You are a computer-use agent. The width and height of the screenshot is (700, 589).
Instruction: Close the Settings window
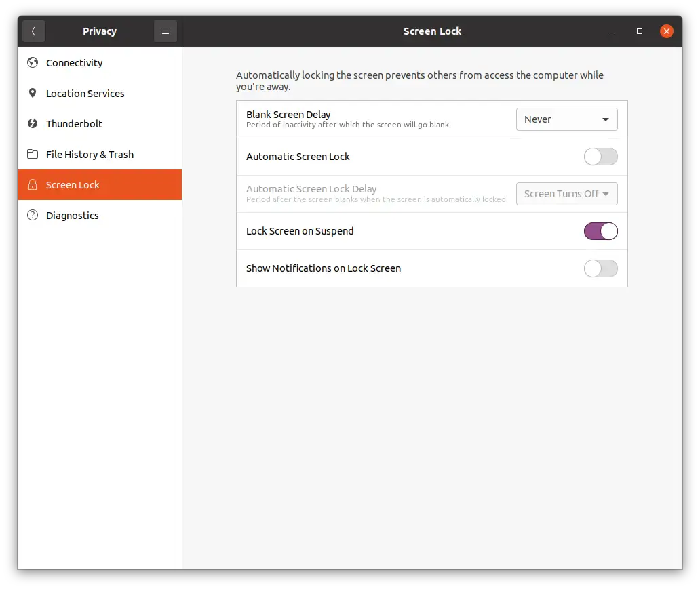[x=667, y=31]
